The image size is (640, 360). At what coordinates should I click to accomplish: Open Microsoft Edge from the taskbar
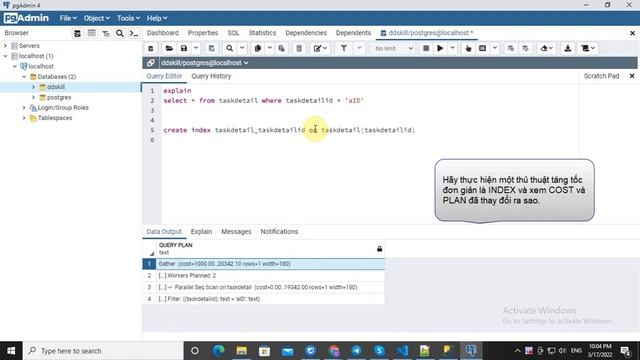point(218,351)
